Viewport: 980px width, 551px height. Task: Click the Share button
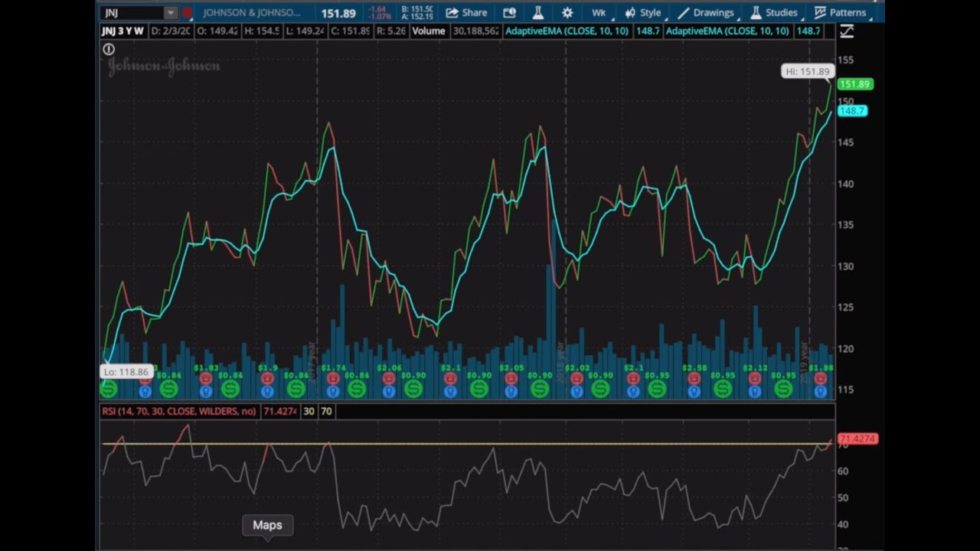466,13
